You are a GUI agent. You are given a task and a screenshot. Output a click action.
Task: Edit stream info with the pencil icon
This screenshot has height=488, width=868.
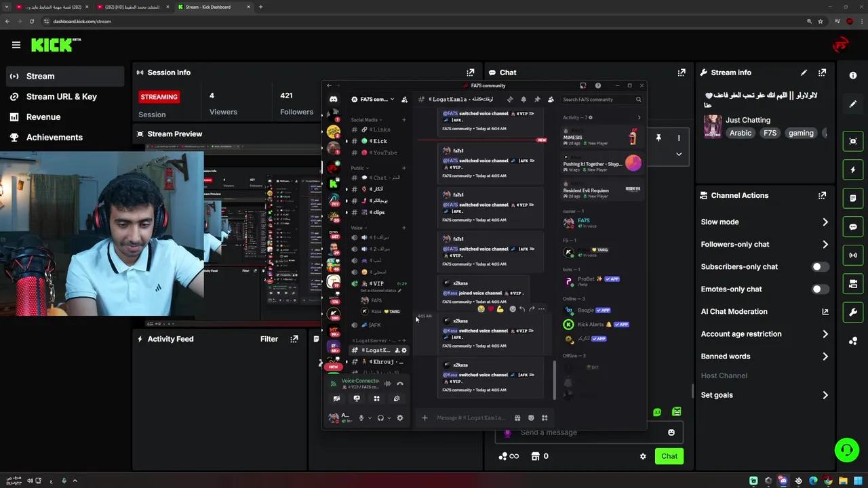pyautogui.click(x=804, y=73)
